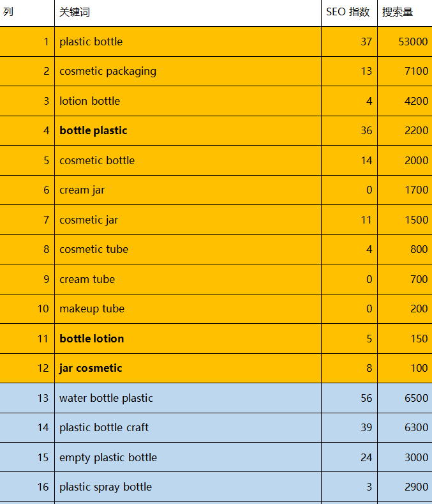Click the 'cosmetic tube' cell
This screenshot has height=504, width=432.
(188, 249)
